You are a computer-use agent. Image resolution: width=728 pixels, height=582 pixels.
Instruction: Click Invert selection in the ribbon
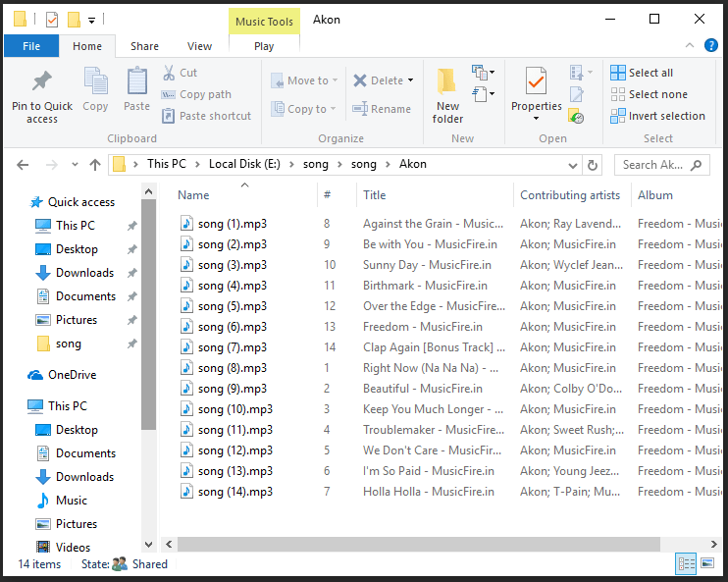(657, 116)
